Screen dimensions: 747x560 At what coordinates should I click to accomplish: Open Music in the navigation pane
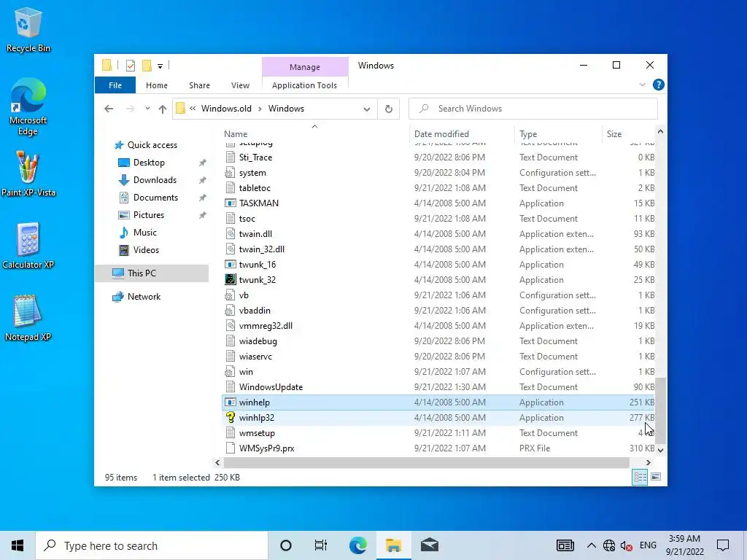pos(145,233)
